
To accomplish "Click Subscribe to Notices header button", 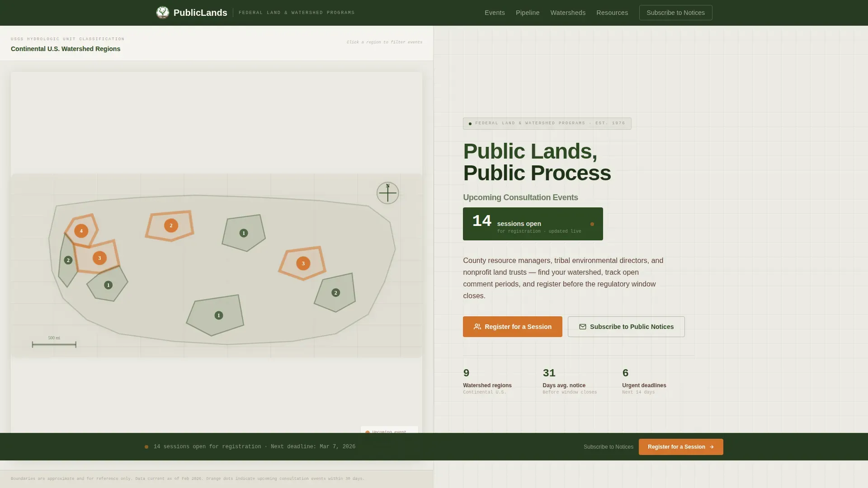I will click(675, 13).
